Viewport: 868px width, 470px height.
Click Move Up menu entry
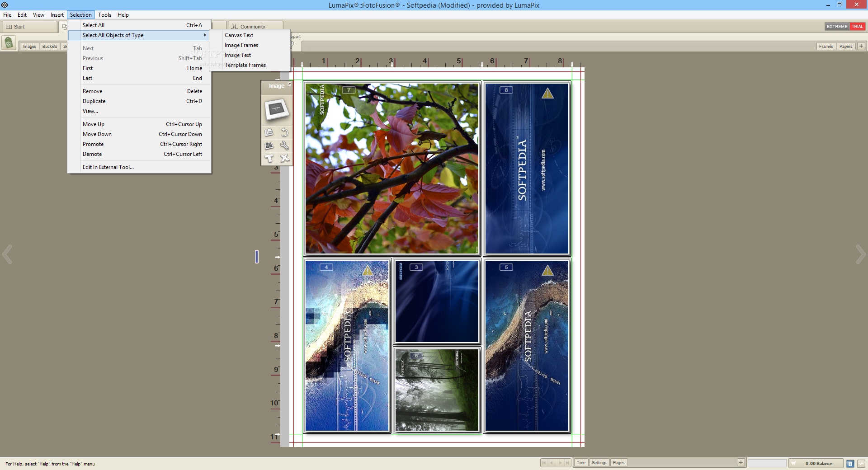[x=139, y=124]
